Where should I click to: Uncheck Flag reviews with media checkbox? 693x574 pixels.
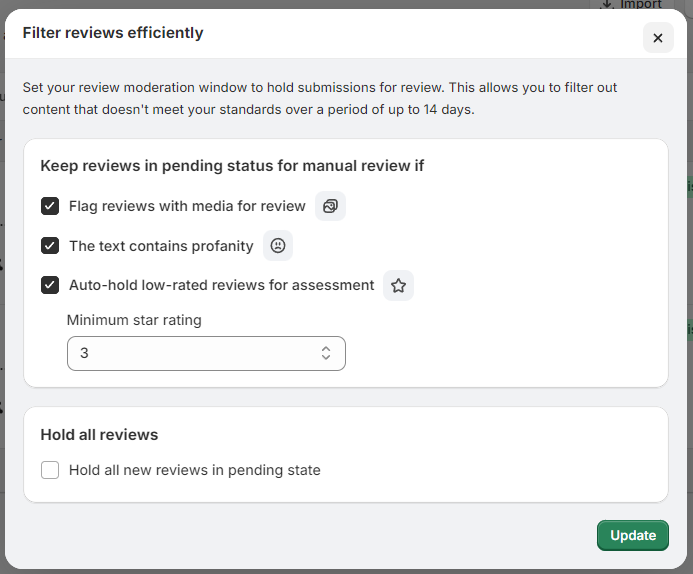(x=50, y=206)
